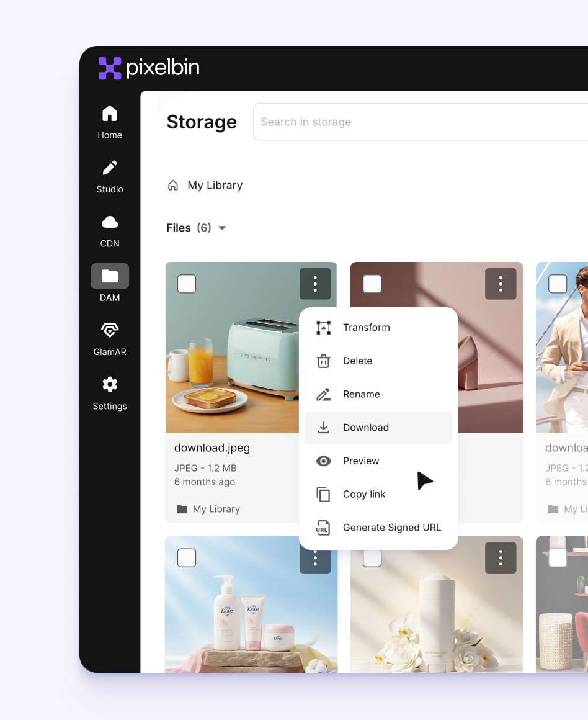Click JPEG - 1.2 MB on toaster card
This screenshot has height=720, width=588.
click(205, 468)
